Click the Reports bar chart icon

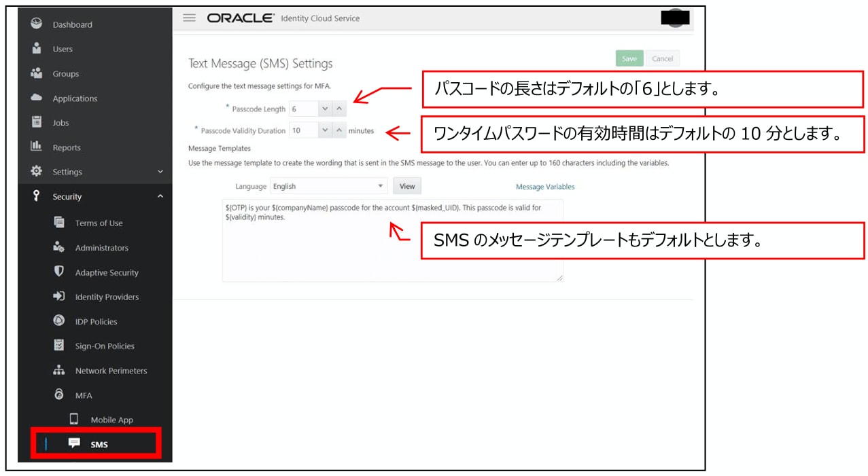point(37,147)
